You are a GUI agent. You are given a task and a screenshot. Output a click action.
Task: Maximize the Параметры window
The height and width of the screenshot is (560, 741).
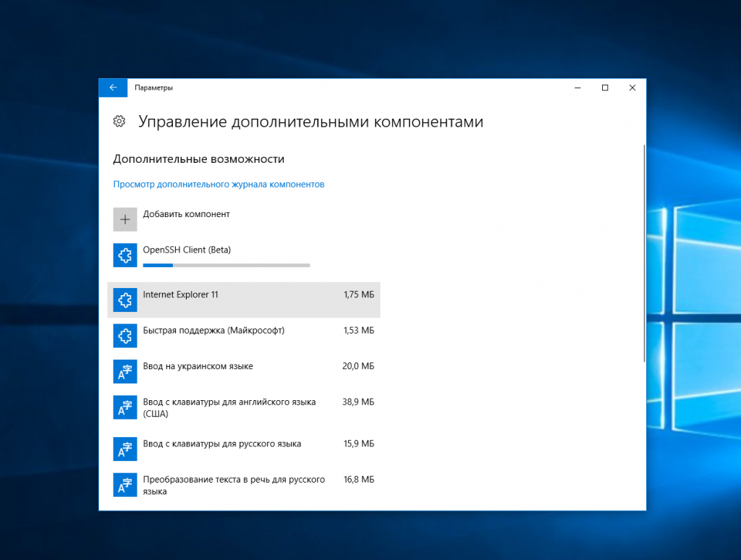605,88
